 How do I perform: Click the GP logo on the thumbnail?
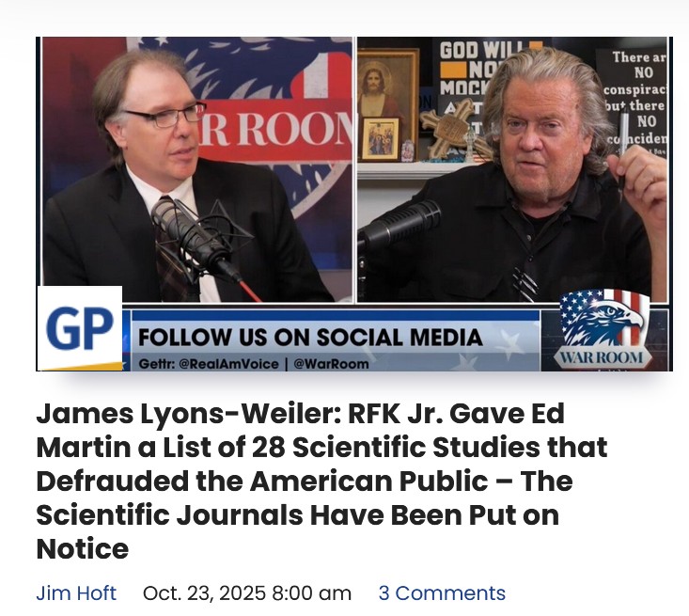[80, 328]
